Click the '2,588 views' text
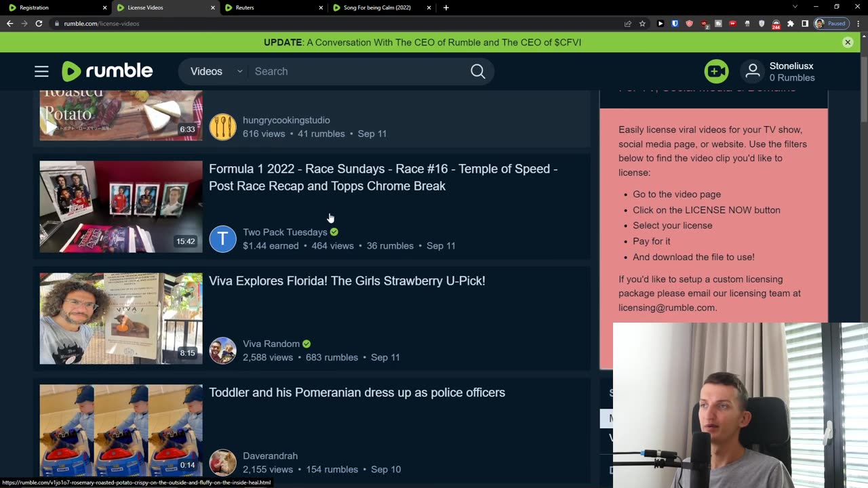Viewport: 868px width, 488px height. click(x=268, y=357)
